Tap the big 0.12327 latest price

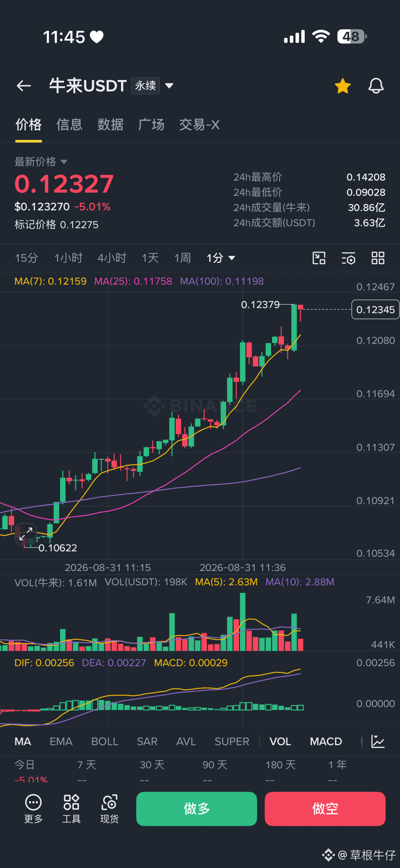tap(64, 184)
